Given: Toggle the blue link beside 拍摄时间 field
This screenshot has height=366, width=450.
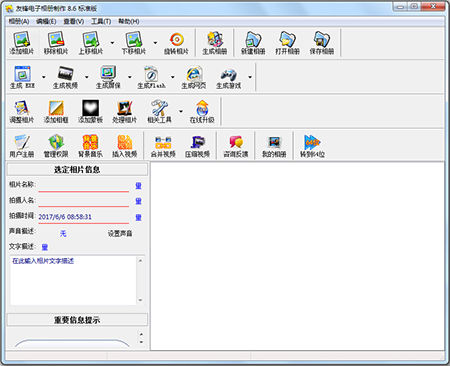Looking at the screenshot, I should (139, 218).
